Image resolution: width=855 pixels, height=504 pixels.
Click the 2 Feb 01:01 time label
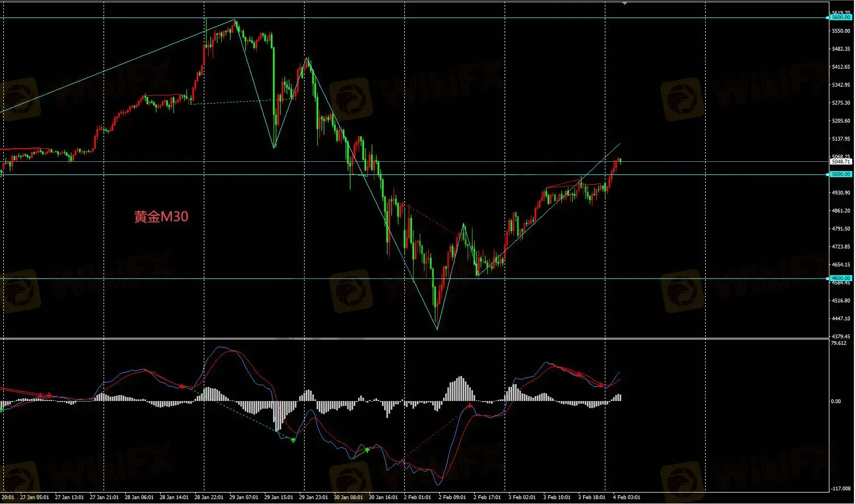[417, 497]
